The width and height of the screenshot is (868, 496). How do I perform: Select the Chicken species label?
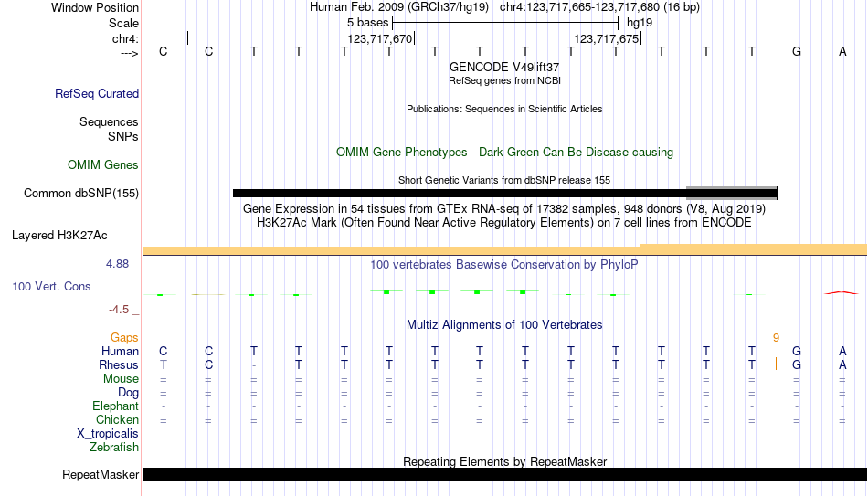point(117,419)
